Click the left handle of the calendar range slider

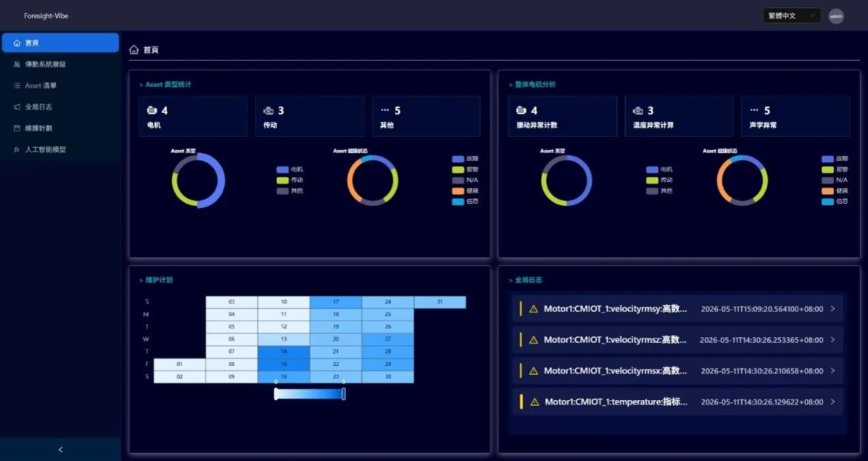coord(275,394)
